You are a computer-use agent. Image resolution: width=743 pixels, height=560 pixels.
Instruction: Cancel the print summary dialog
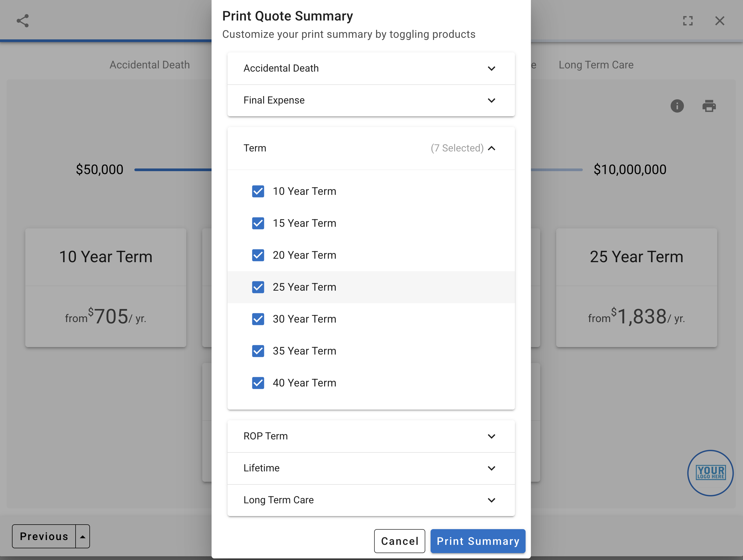pos(399,541)
